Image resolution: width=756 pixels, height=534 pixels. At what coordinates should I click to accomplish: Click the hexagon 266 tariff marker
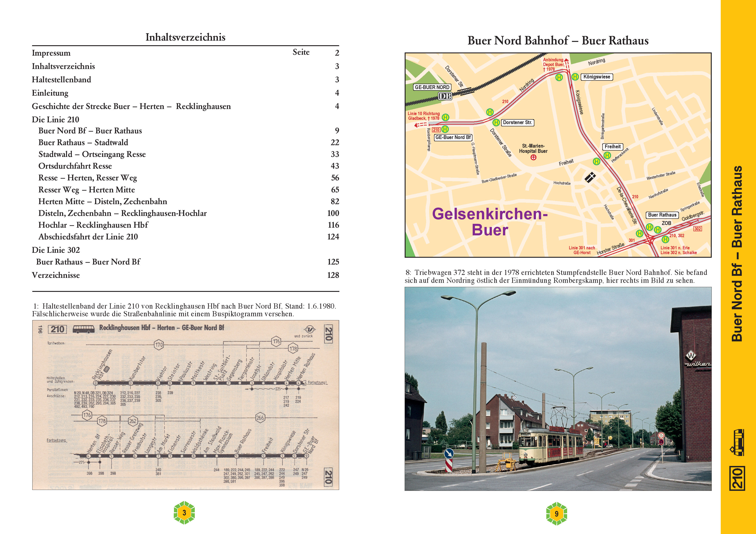[260, 418]
